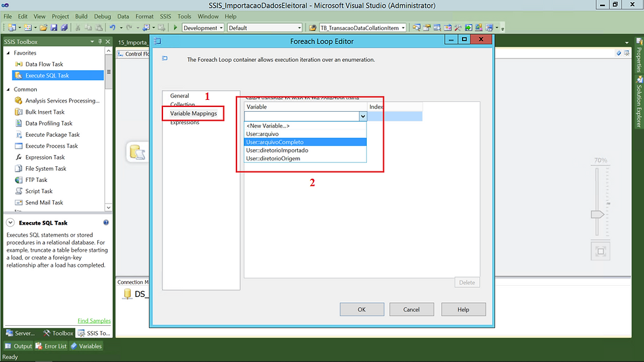644x362 pixels.
Task: Save the current file with the floppy icon
Action: pyautogui.click(x=54, y=28)
